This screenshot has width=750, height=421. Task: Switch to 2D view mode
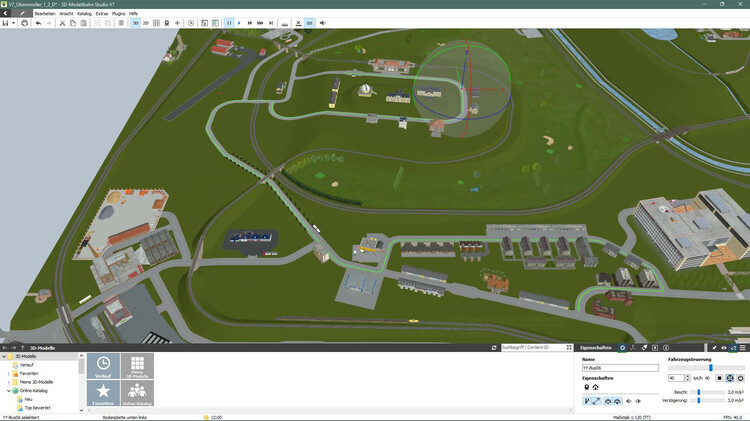point(146,22)
